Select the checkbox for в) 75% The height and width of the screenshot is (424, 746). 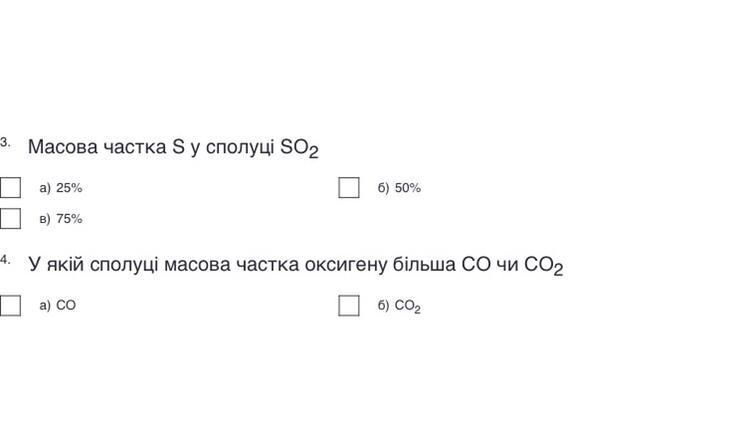point(10,218)
